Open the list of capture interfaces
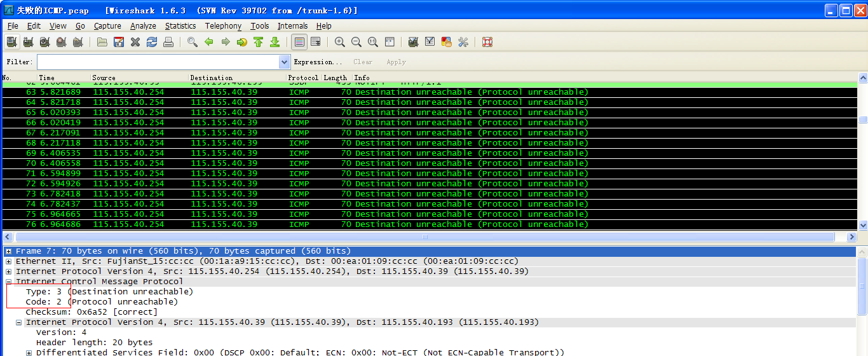 pos(11,42)
